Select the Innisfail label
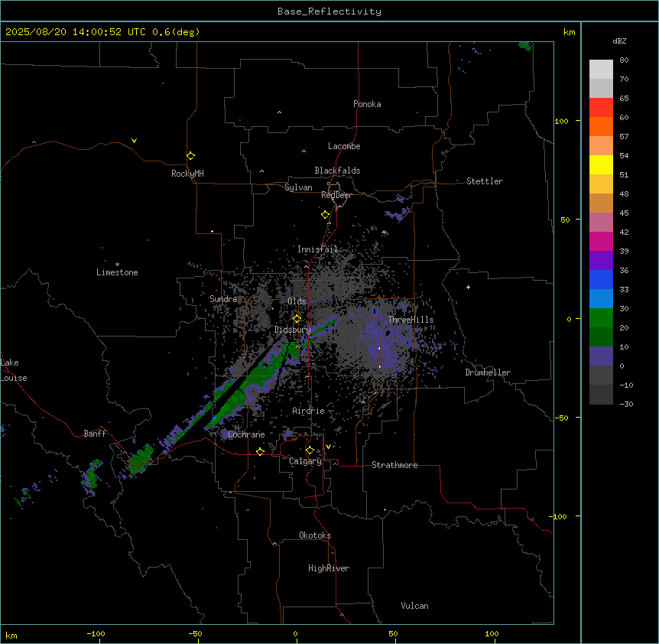The height and width of the screenshot is (644, 659). (x=317, y=249)
